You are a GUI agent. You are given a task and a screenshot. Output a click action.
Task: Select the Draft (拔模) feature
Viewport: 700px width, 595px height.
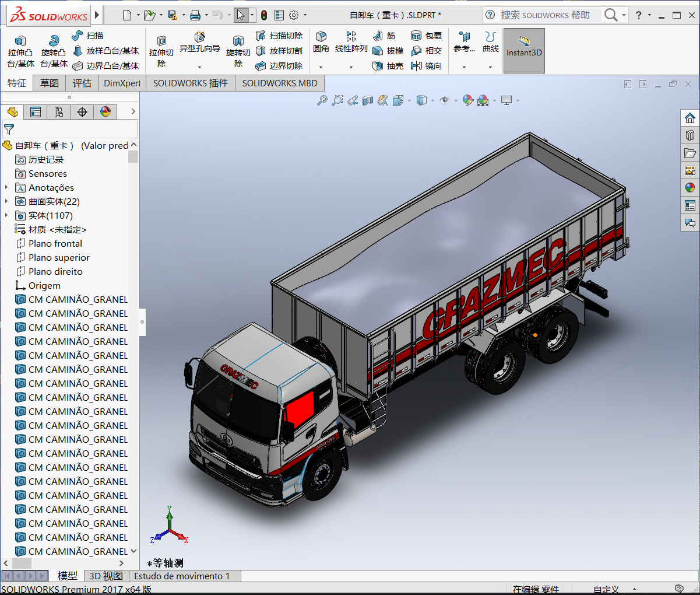tap(388, 51)
